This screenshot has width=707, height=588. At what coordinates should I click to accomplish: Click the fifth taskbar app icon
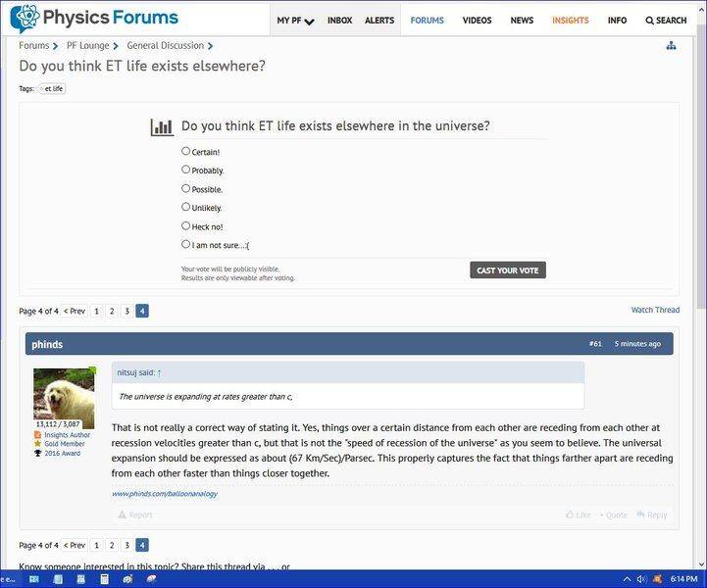coord(127,579)
